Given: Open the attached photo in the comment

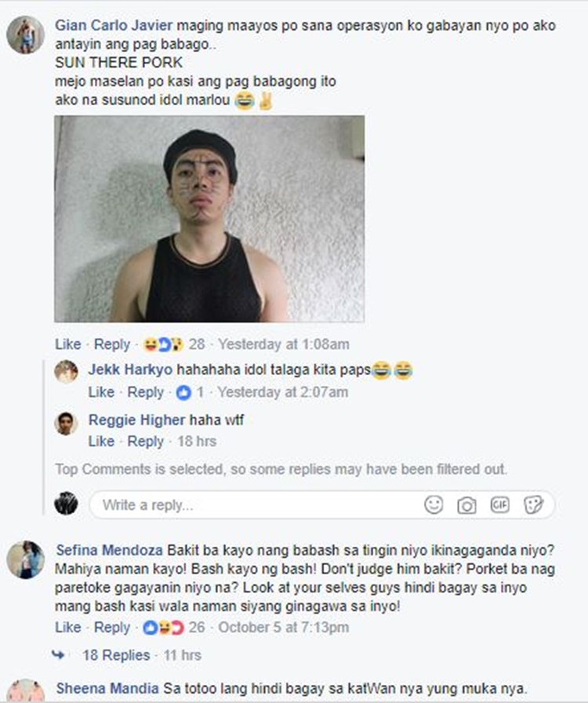Looking at the screenshot, I should (x=209, y=219).
